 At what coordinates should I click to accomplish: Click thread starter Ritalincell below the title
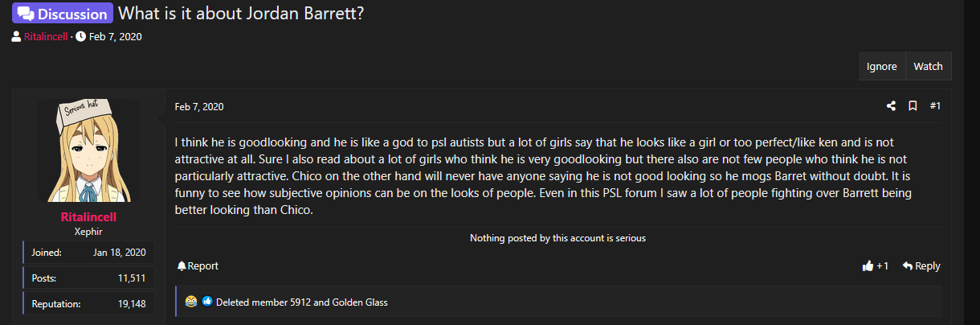(x=46, y=37)
